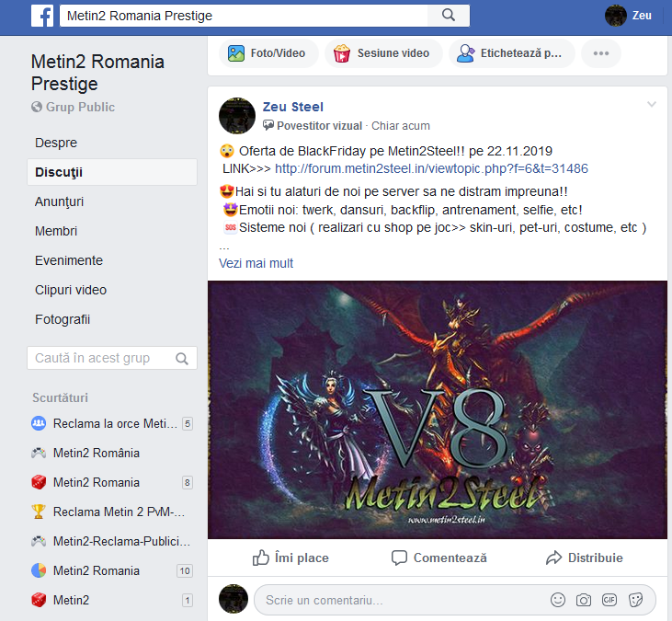Open Zeu profile from top bar
Screen dimensions: 672x621
628,16
